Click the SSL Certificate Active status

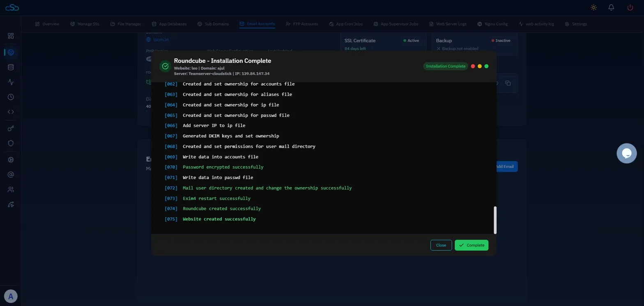tap(411, 41)
